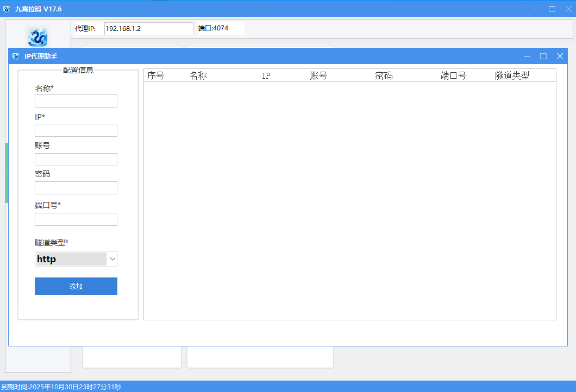Click into the 密码 text box
The width and height of the screenshot is (576, 392).
coord(76,188)
